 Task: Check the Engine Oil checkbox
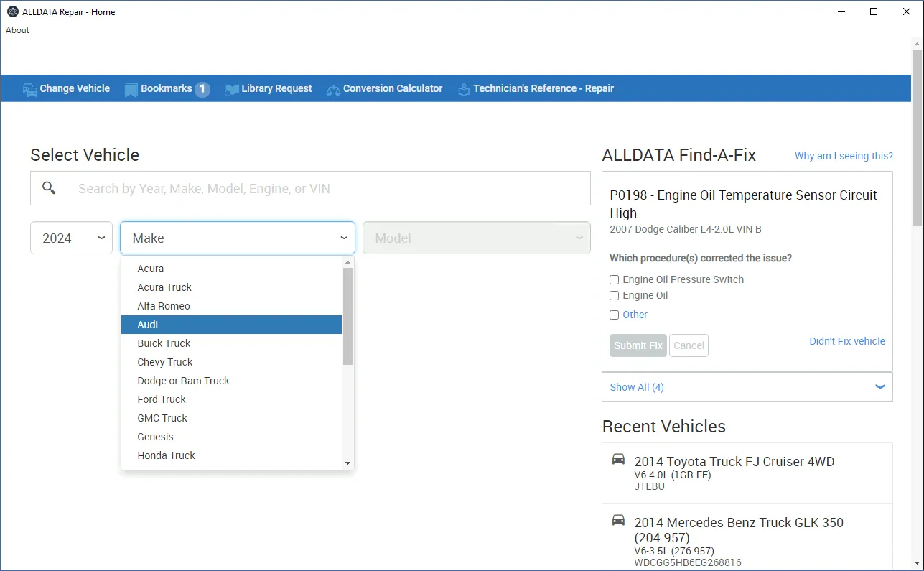click(x=614, y=295)
